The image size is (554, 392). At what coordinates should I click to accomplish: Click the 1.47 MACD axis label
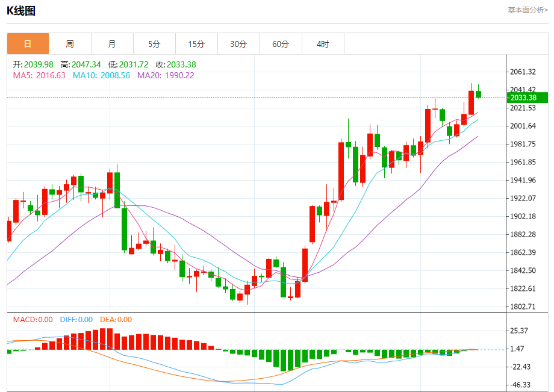tap(517, 349)
